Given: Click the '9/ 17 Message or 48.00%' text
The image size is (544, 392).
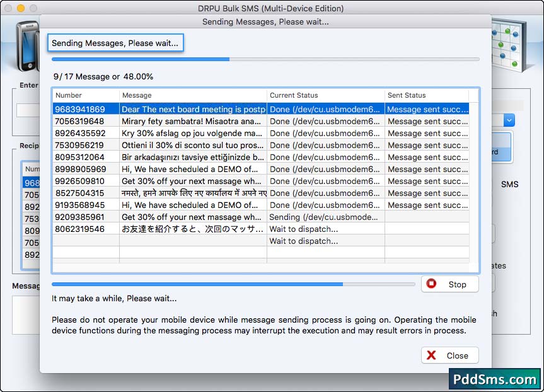Looking at the screenshot, I should coord(103,77).
